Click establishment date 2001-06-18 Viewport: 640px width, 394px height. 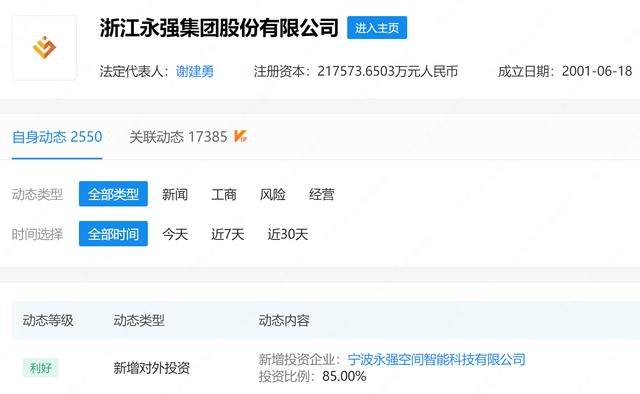pos(597,71)
